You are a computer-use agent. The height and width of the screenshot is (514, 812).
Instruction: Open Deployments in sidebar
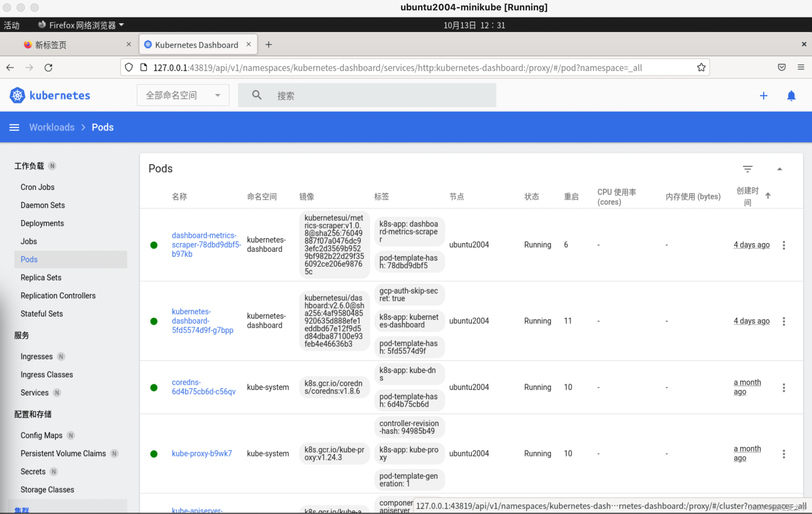pyautogui.click(x=42, y=223)
